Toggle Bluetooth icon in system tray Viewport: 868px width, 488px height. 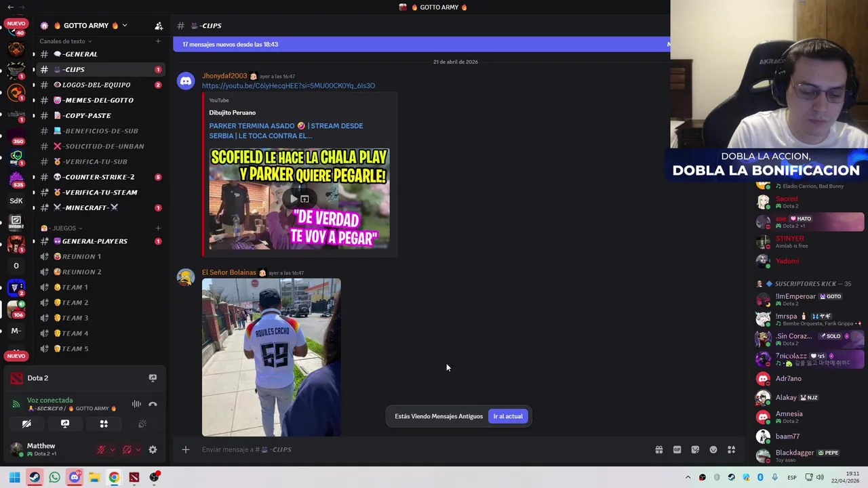[x=760, y=477]
